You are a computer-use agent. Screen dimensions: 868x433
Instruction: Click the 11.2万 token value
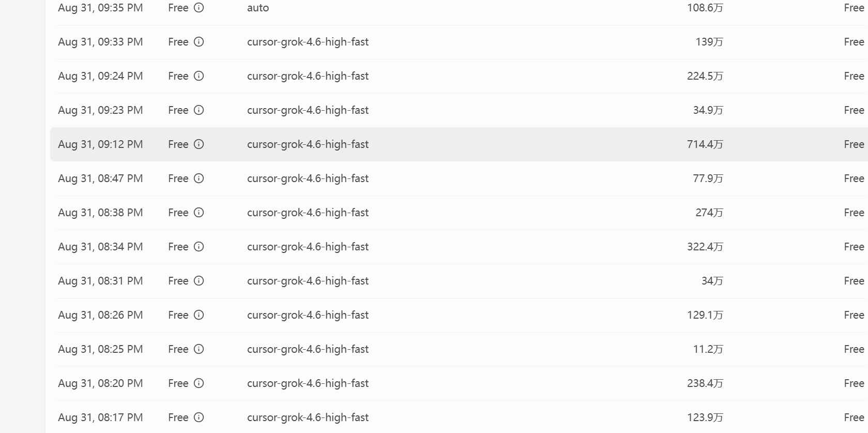[x=708, y=349]
